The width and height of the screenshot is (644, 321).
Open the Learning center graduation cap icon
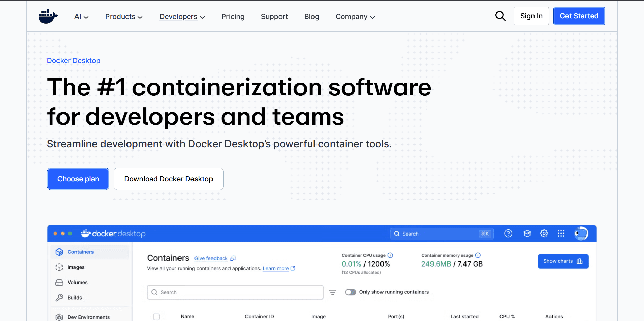(x=527, y=234)
